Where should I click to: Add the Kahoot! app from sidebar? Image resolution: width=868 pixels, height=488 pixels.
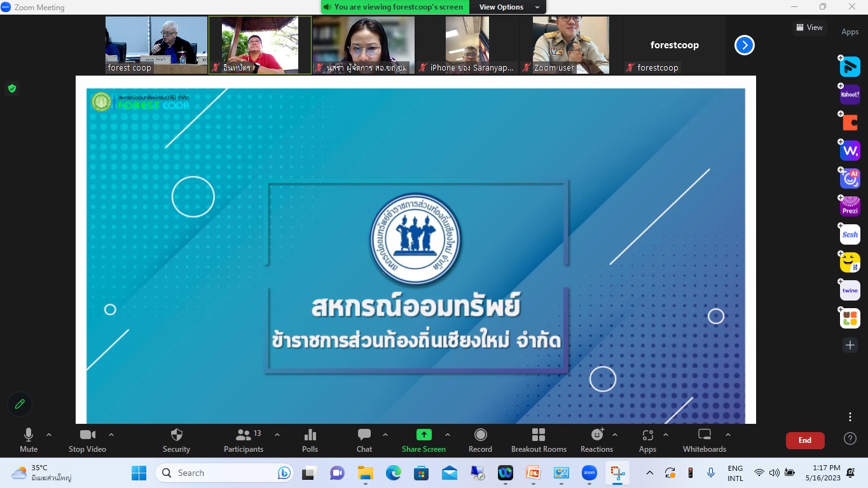pyautogui.click(x=850, y=95)
